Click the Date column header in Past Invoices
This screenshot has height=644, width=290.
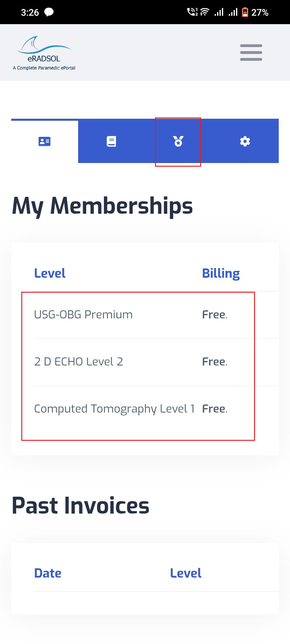coord(48,573)
